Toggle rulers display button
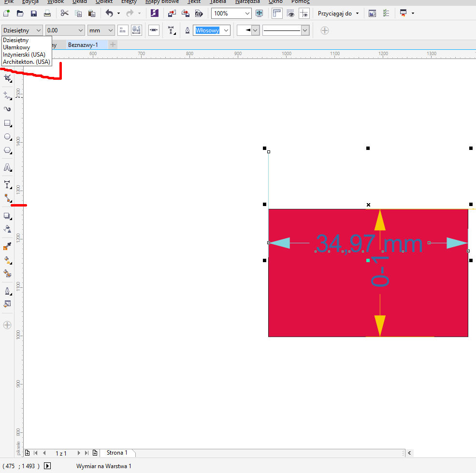 click(277, 14)
